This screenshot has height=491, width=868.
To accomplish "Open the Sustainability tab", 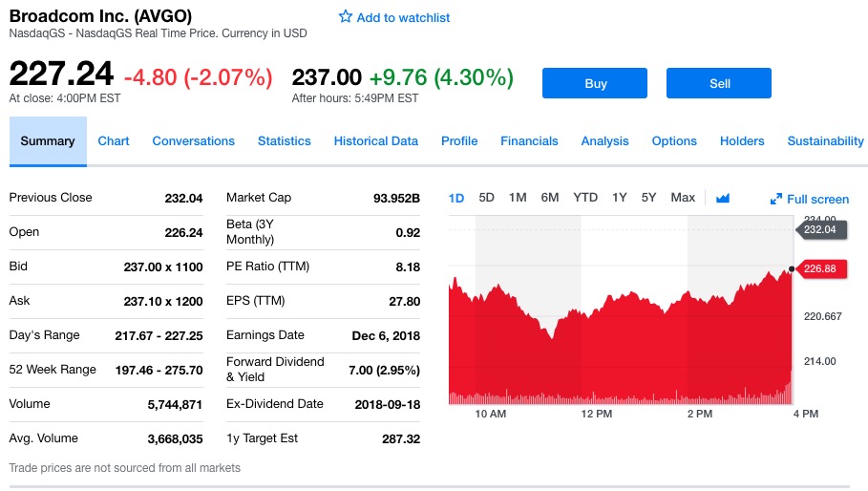I will click(825, 141).
